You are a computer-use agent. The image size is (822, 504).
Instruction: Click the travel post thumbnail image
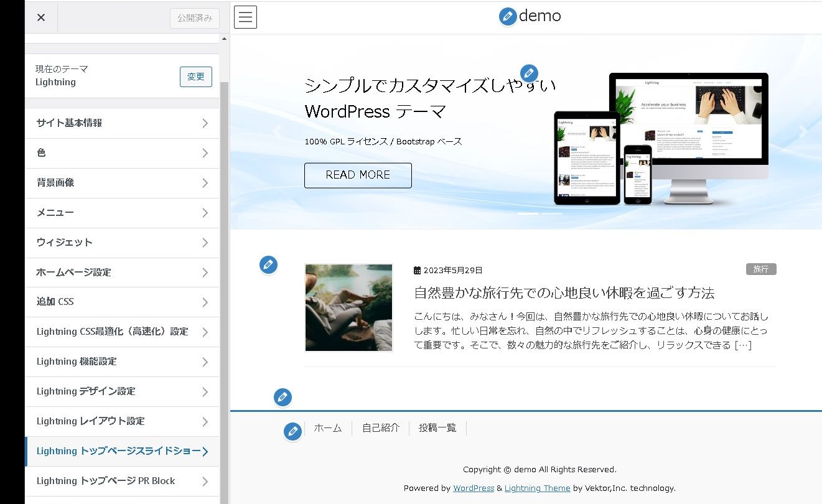pos(348,307)
